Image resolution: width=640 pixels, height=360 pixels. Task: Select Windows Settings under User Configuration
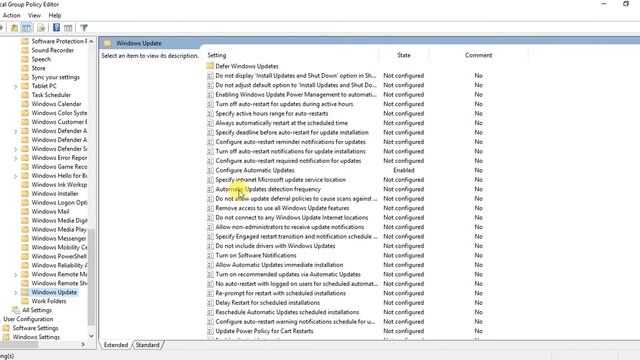pos(36,337)
